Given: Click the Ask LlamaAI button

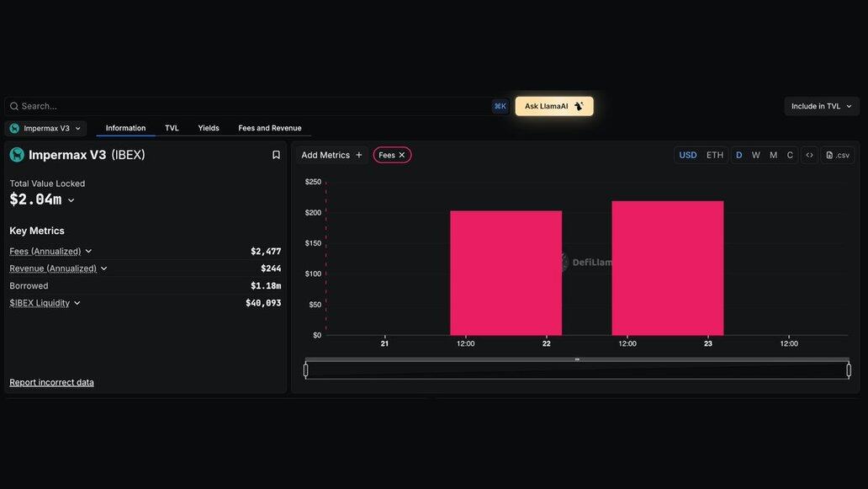Looking at the screenshot, I should click(x=554, y=106).
